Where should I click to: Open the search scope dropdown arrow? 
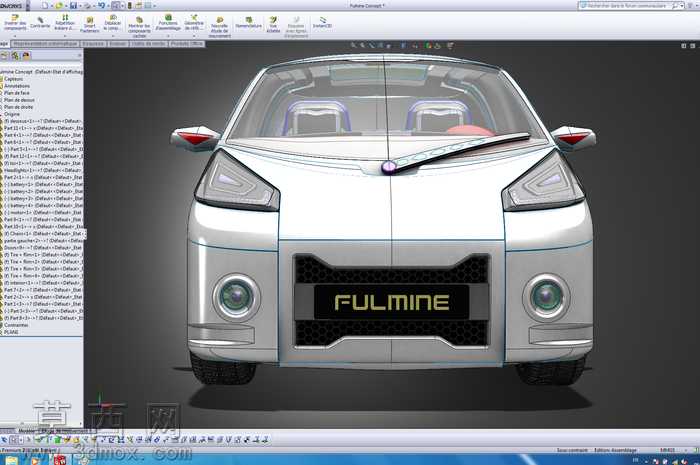pyautogui.click(x=682, y=5)
